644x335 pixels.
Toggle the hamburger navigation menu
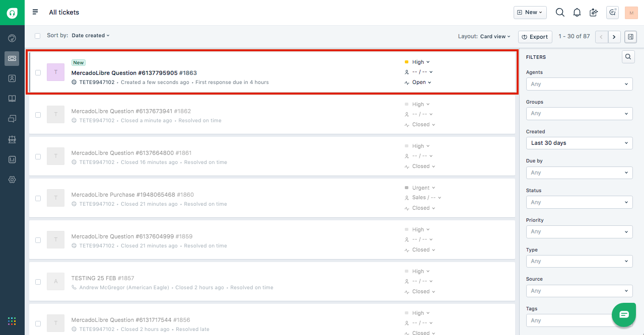click(x=35, y=12)
